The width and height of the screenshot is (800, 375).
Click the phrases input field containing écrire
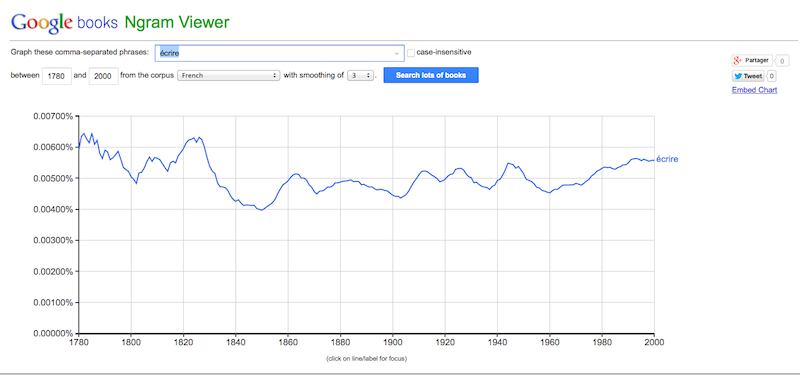[280, 53]
